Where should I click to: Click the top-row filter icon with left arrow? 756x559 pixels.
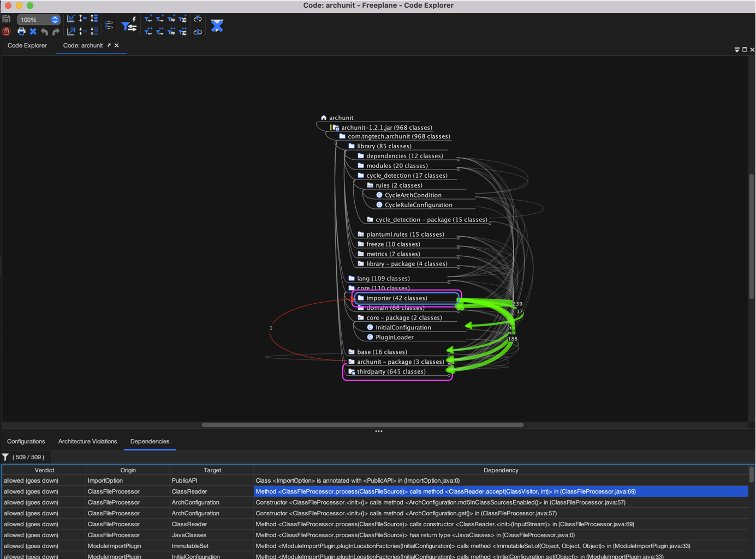pyautogui.click(x=148, y=19)
